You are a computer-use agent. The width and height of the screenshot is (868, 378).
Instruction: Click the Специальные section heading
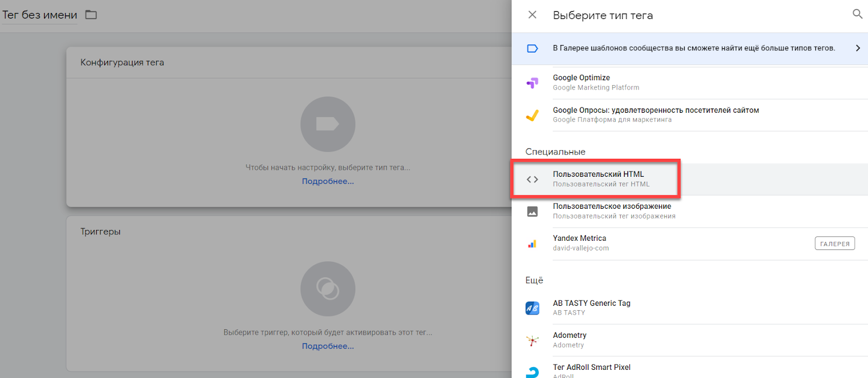coord(555,152)
